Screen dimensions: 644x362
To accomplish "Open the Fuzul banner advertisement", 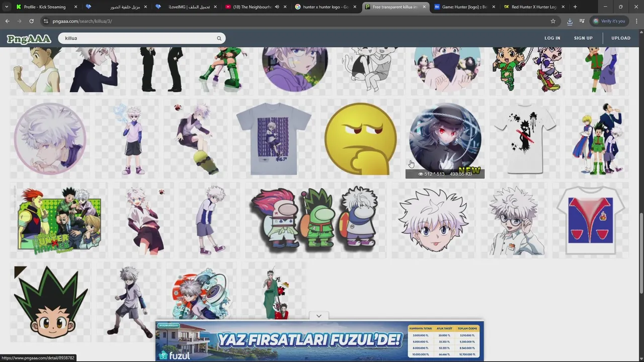I will (319, 340).
